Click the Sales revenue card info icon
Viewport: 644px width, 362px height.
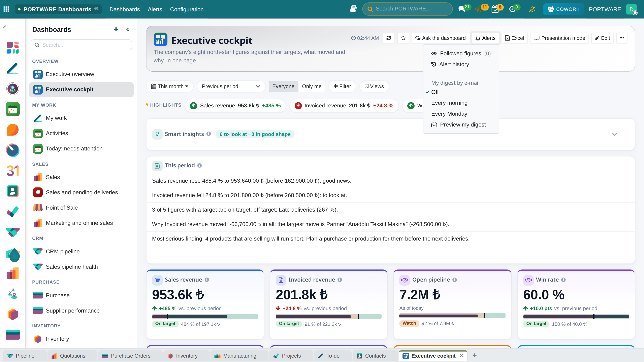coord(207,280)
